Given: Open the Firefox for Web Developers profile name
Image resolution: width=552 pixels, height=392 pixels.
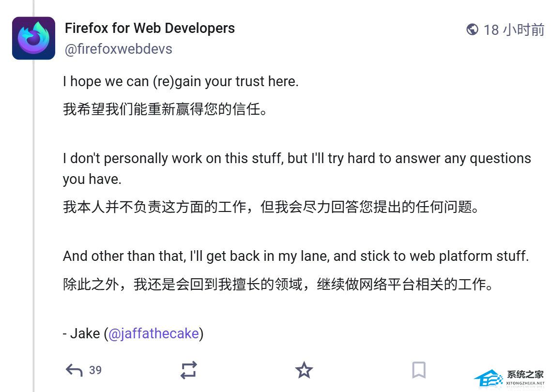Looking at the screenshot, I should tap(150, 28).
